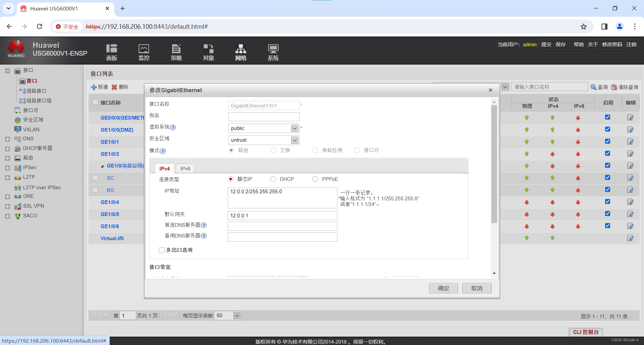644x345 pixels.
Task: Click the 清除查询 icon
Action: coord(614,87)
